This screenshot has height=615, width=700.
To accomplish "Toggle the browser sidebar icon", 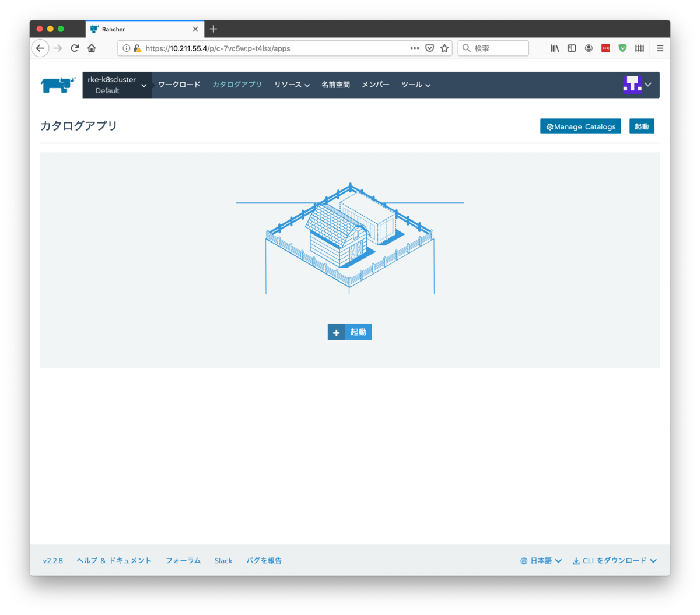I will 571,48.
